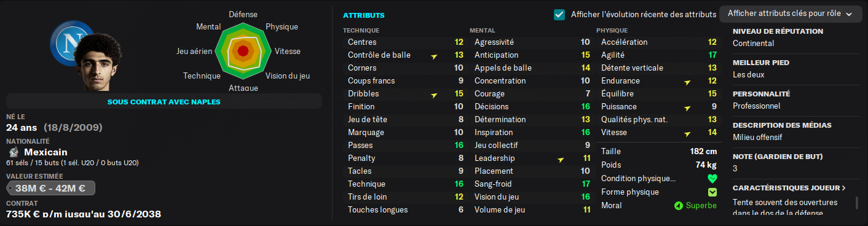Click the Puissance attribute evolution arrow
The height and width of the screenshot is (226, 868).
click(687, 107)
